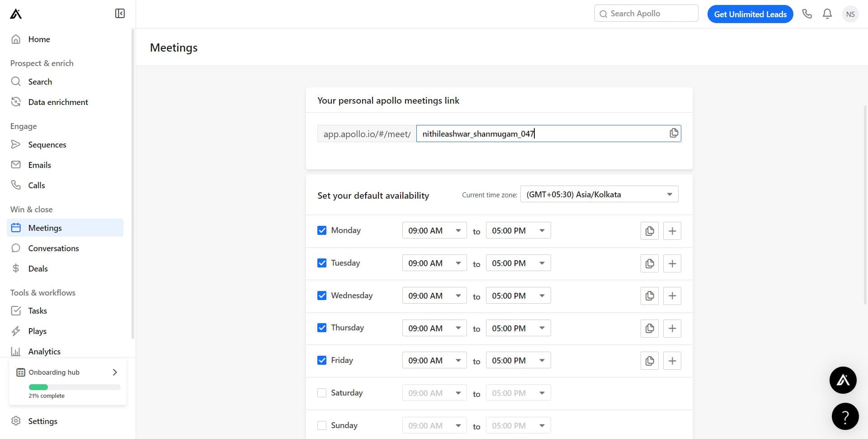
Task: Open Settings at the sidebar bottom
Action: click(65, 421)
